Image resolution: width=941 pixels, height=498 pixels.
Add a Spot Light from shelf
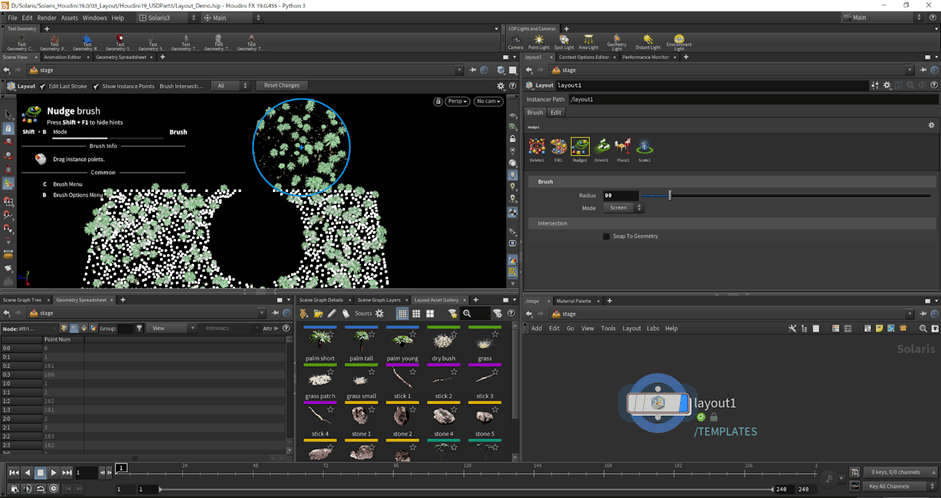[564, 42]
